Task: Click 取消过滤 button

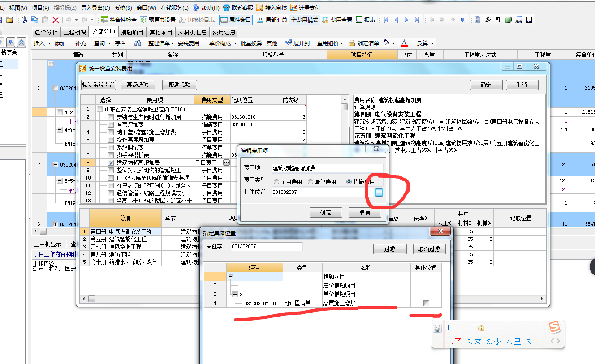Action: (429, 249)
